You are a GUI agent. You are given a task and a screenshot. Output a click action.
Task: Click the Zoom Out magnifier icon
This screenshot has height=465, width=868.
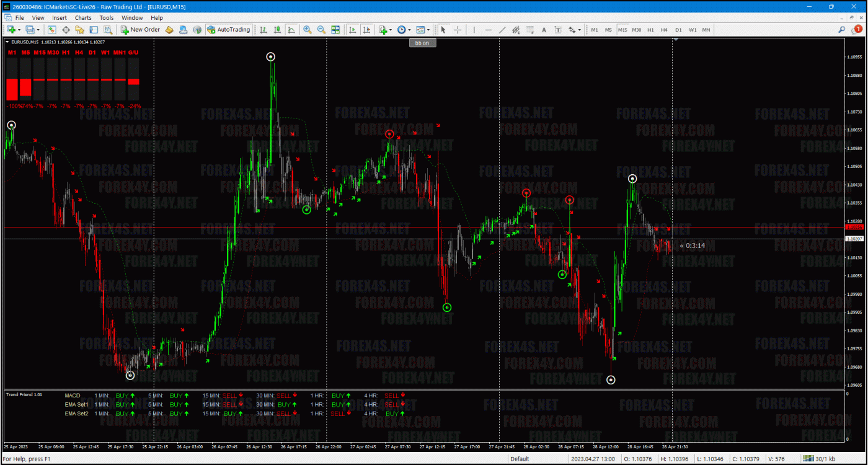pyautogui.click(x=321, y=29)
